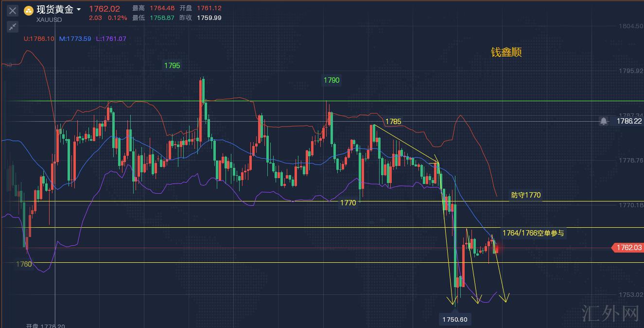This screenshot has height=328, width=644.
Task: Click the red current price tag 1762.03
Action: pos(628,248)
